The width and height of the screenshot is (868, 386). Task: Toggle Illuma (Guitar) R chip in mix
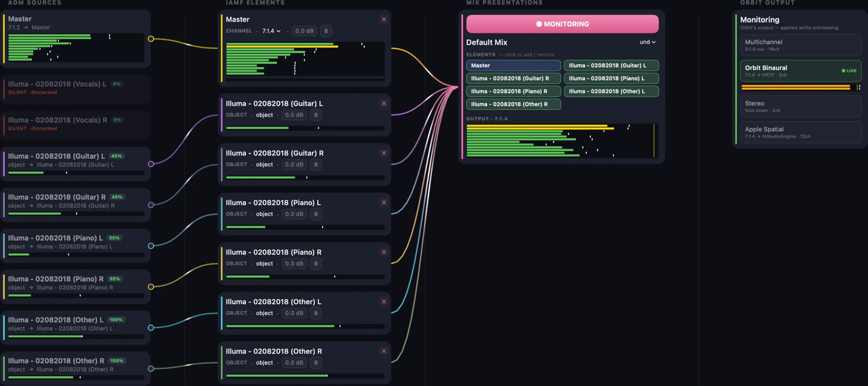[513, 79]
